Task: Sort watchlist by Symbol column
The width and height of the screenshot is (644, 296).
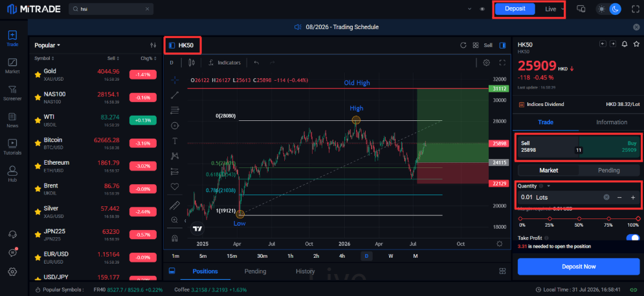Action: [x=45, y=59]
